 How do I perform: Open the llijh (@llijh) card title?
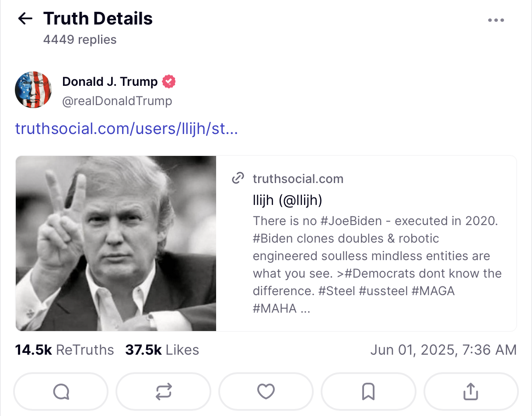(x=287, y=200)
